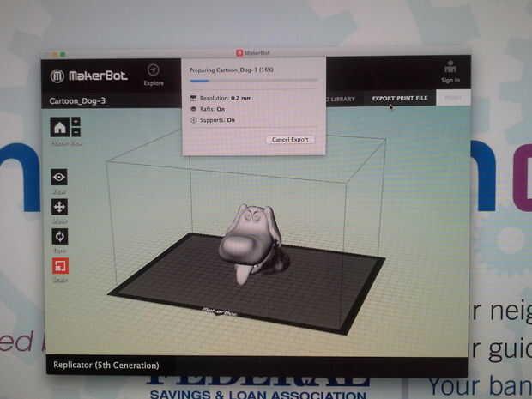Click Sign In profile icon
Screen dimensions: 532x399
tap(450, 71)
